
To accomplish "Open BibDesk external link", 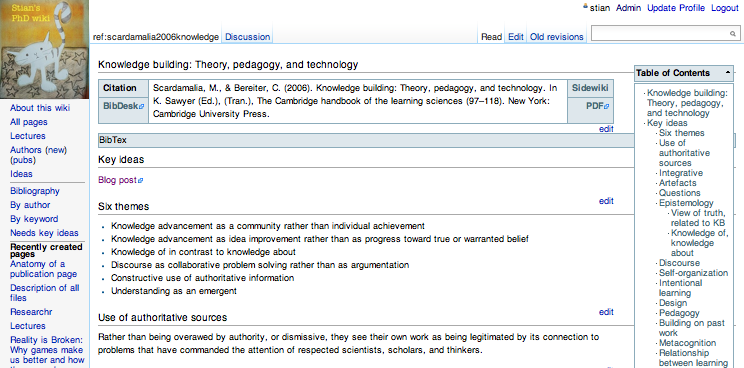I will [x=123, y=106].
